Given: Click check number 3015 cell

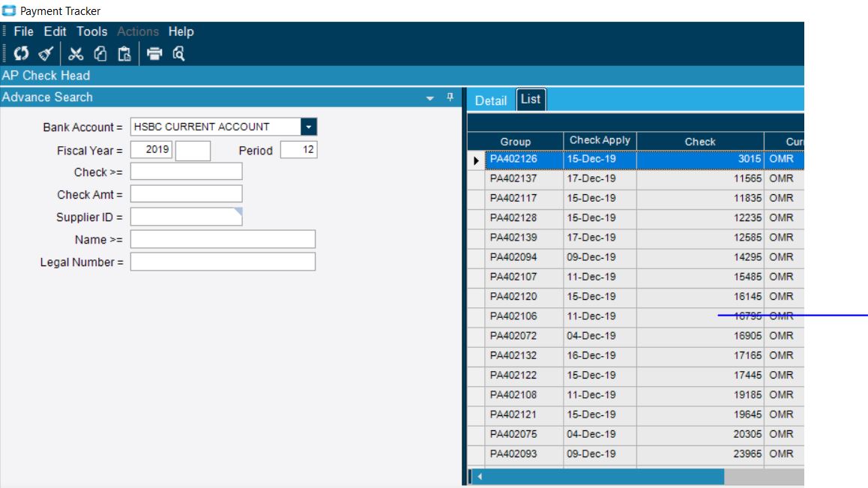Looking at the screenshot, I should 700,159.
